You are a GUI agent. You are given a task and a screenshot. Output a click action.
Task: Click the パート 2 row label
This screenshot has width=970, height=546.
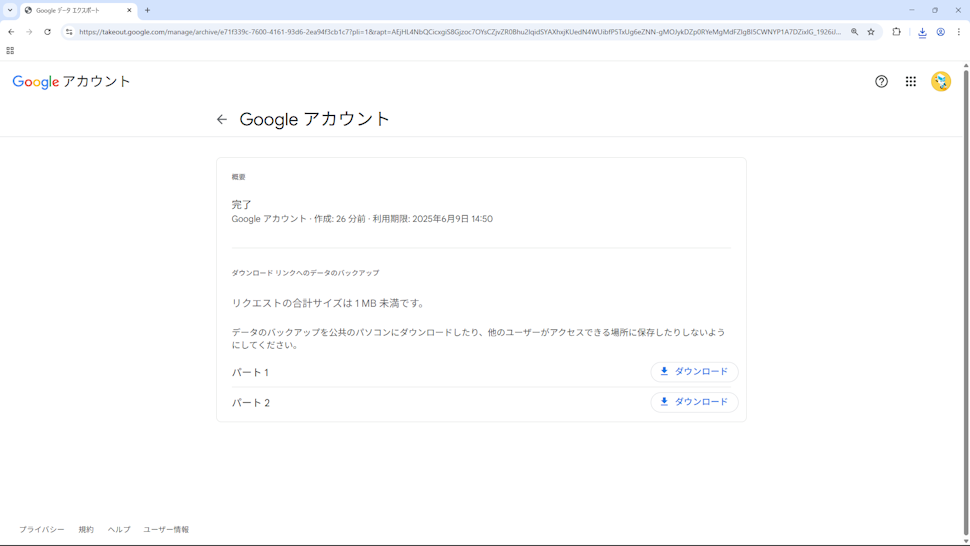pos(251,403)
